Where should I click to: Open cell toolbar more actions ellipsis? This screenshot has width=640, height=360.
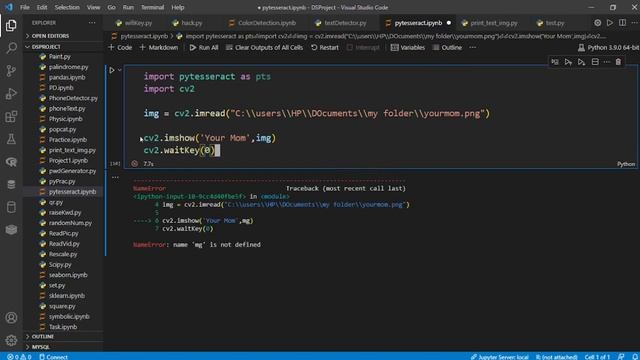tap(607, 62)
